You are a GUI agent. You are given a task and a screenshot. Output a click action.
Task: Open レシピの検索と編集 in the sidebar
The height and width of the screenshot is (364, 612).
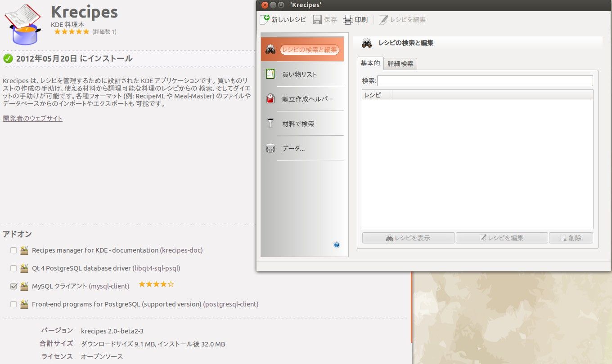[x=302, y=49]
